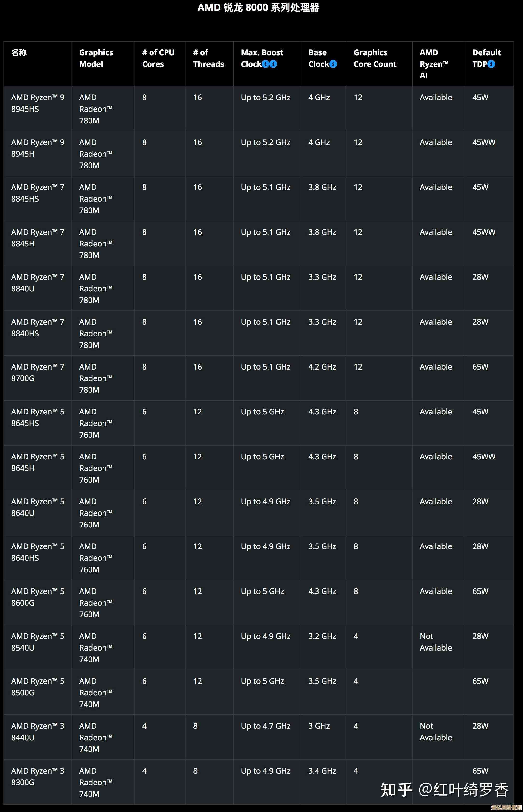The width and height of the screenshot is (523, 812).
Task: Click the Graphics Model column header
Action: pos(96,58)
